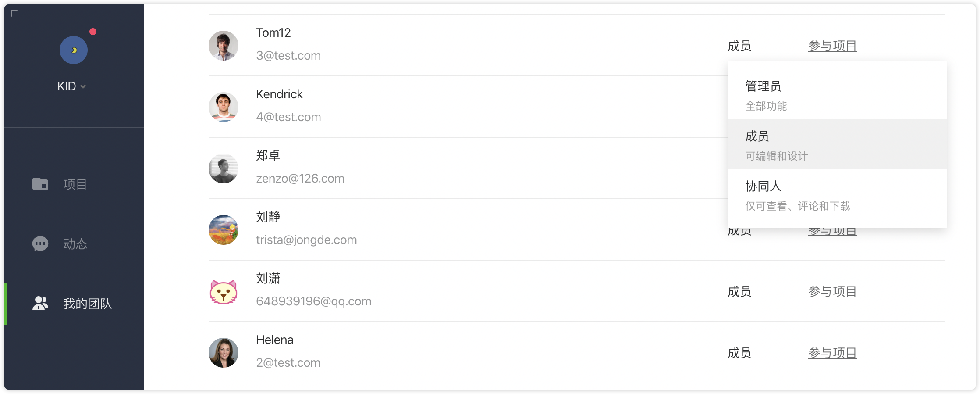Open Tom12's profile avatar
The image size is (980, 394).
224,46
